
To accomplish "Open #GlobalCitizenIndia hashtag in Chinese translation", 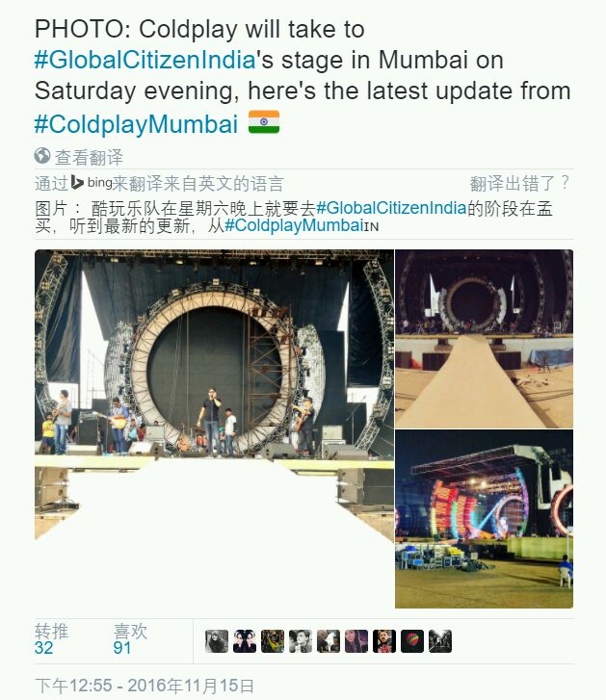I will pos(391,208).
